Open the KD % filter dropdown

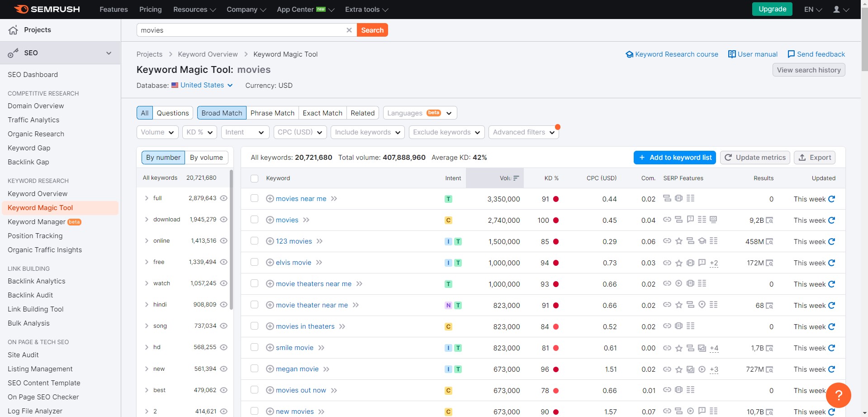coord(199,132)
